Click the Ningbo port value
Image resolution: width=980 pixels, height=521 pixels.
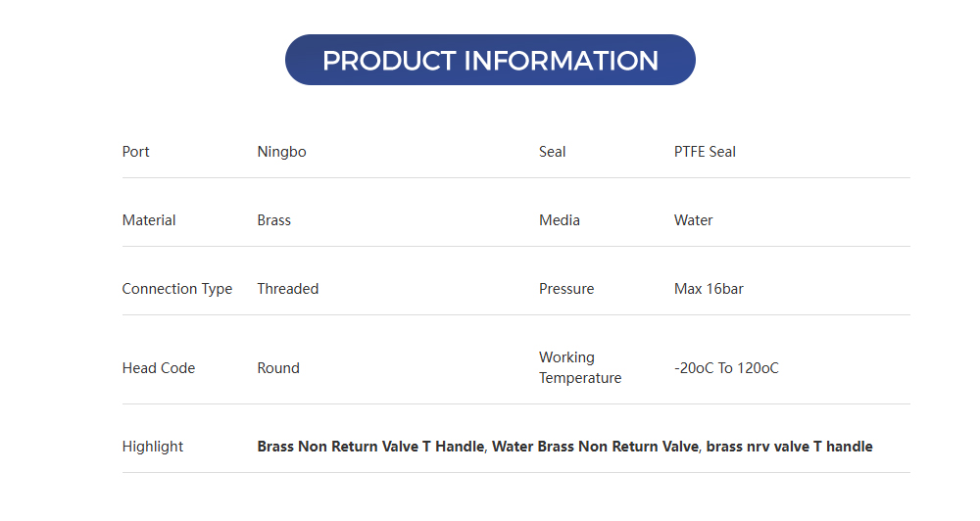click(x=281, y=152)
